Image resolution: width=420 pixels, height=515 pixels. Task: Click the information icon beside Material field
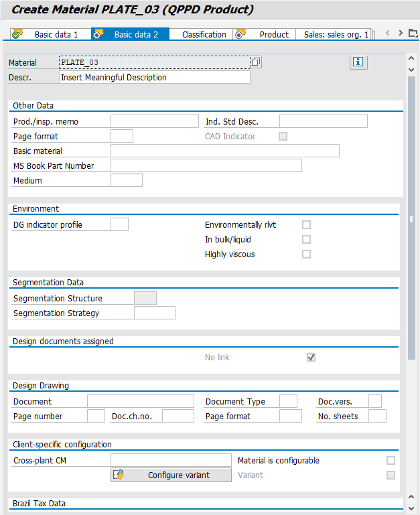click(x=358, y=62)
